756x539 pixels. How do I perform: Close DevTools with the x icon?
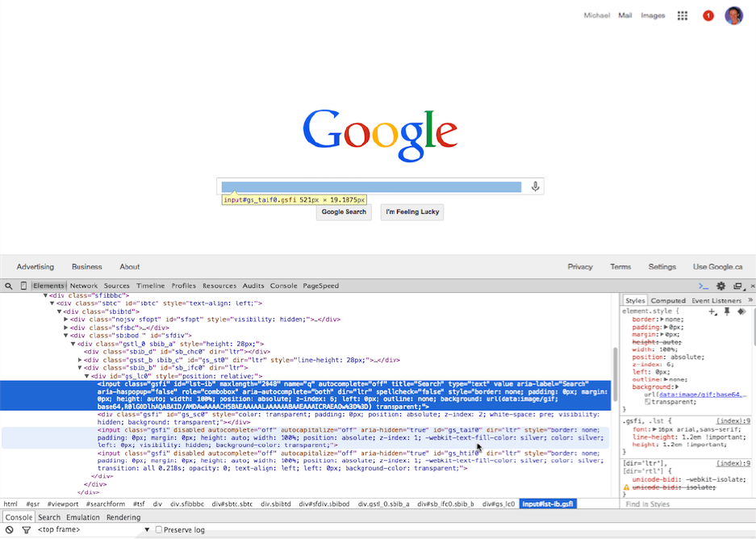click(x=752, y=286)
